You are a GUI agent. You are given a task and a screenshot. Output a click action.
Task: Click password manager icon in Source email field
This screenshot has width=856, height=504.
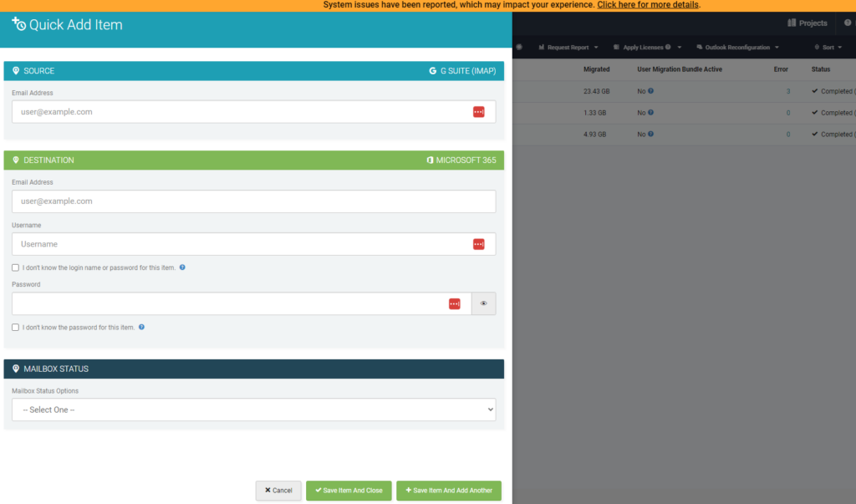(x=478, y=112)
